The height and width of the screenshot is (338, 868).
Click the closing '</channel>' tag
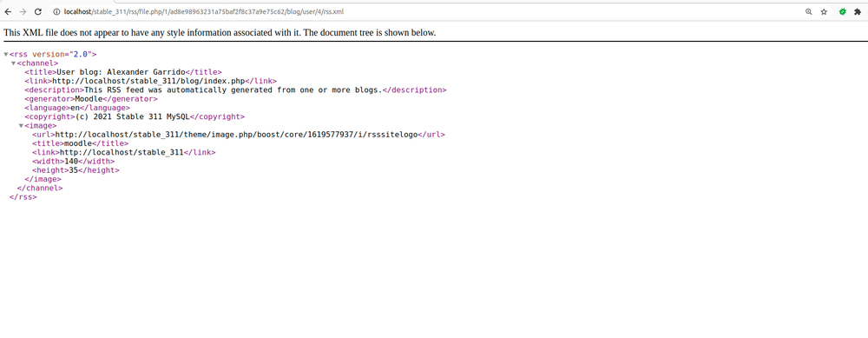pyautogui.click(x=40, y=188)
